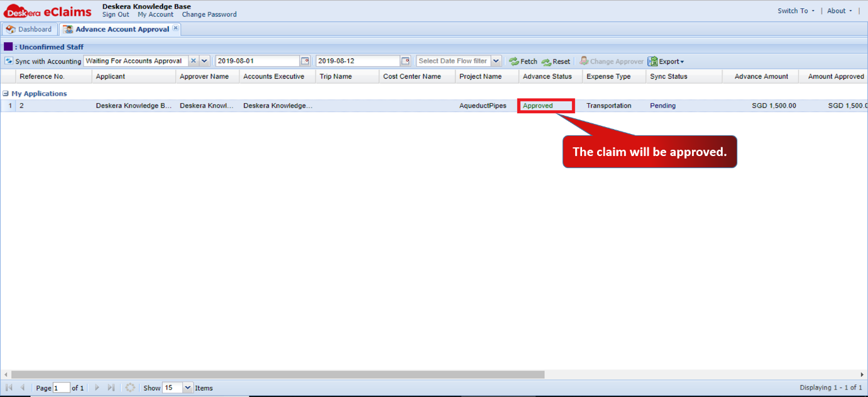The image size is (868, 397).
Task: Sort by Trip Name column header
Action: coord(348,76)
